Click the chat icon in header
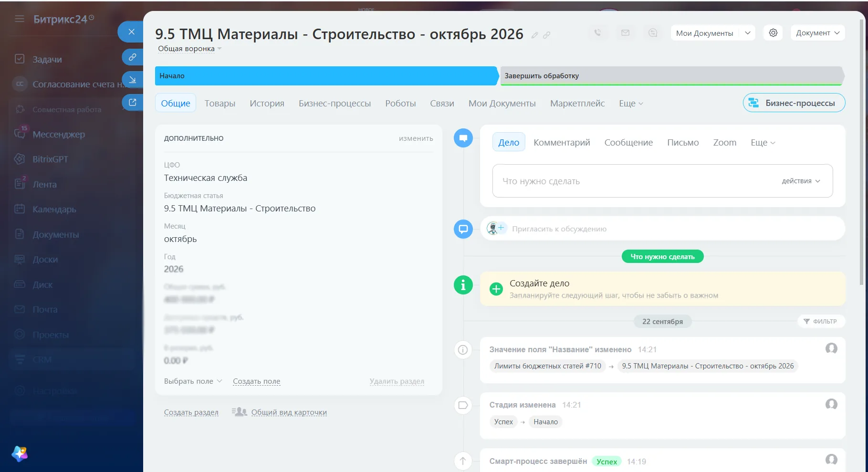This screenshot has width=868, height=472. pos(653,33)
